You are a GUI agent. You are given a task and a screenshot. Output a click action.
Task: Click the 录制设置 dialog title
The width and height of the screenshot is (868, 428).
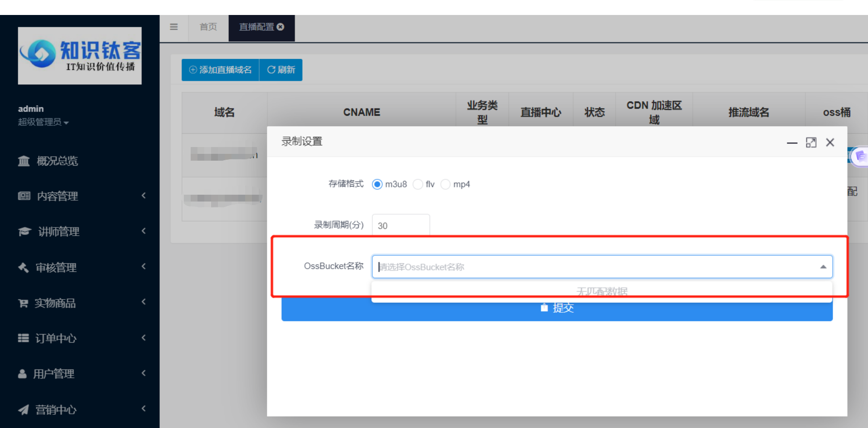pyautogui.click(x=302, y=142)
